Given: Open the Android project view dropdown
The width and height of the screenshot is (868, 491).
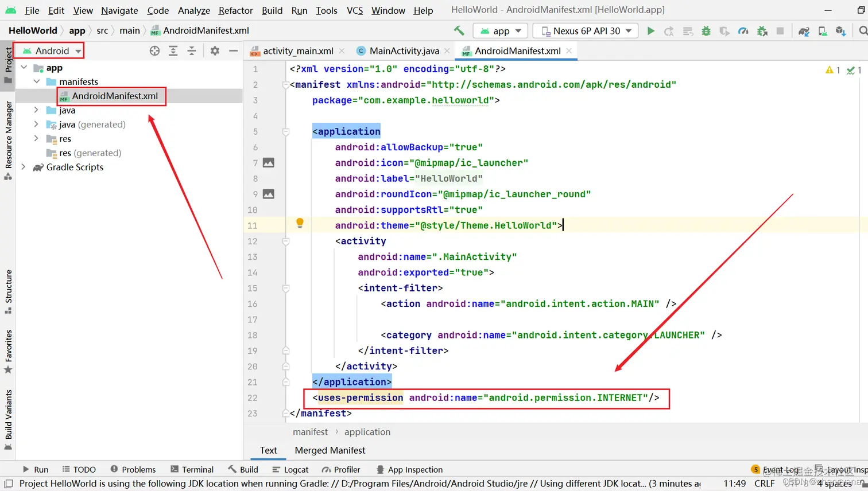Looking at the screenshot, I should coord(51,51).
